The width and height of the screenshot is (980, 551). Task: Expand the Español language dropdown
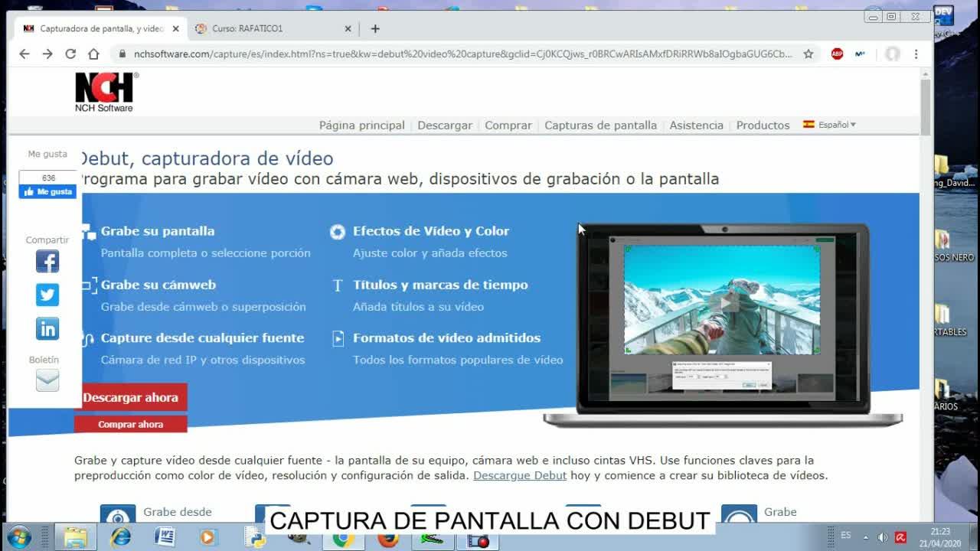pos(830,125)
